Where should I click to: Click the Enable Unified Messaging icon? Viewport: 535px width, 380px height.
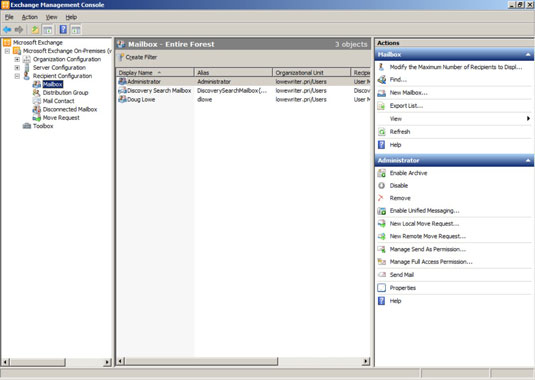381,211
